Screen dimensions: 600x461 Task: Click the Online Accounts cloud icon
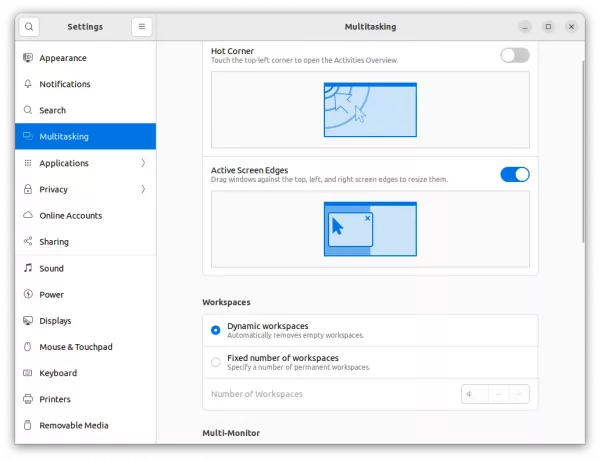[x=28, y=215]
